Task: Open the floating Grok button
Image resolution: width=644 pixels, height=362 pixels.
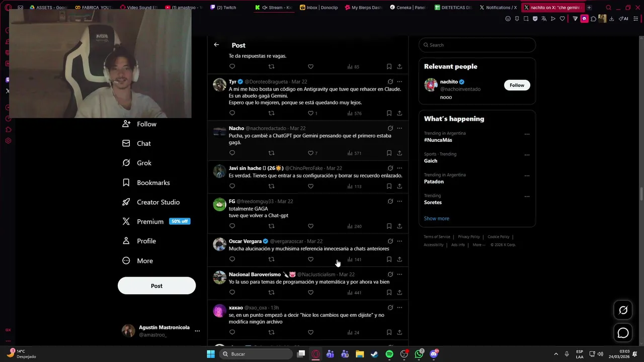Action: pos(623,310)
